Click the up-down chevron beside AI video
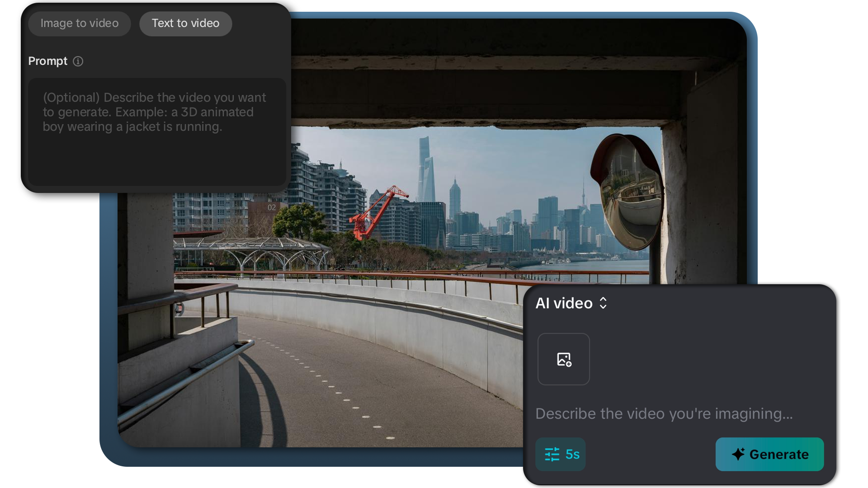 point(603,303)
